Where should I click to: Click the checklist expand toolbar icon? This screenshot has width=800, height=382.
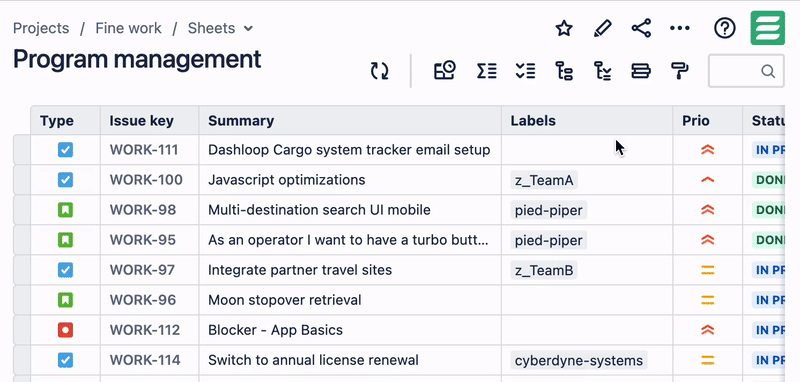[x=525, y=71]
